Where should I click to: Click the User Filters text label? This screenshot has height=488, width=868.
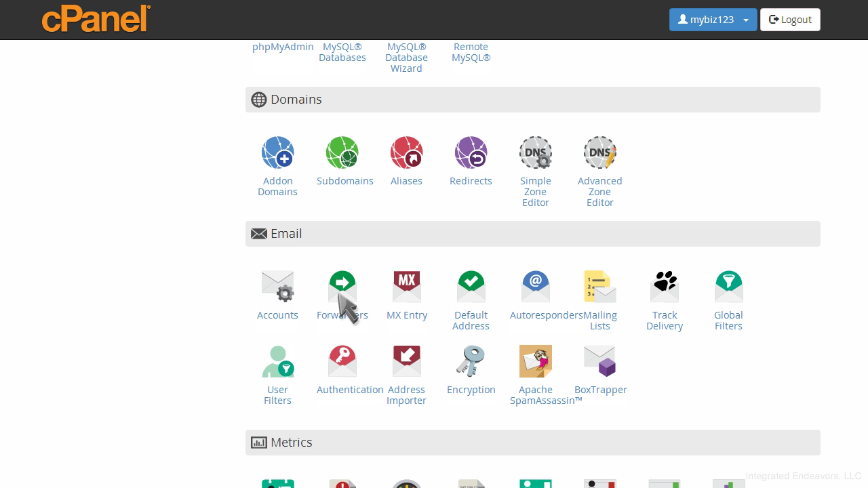pos(277,395)
